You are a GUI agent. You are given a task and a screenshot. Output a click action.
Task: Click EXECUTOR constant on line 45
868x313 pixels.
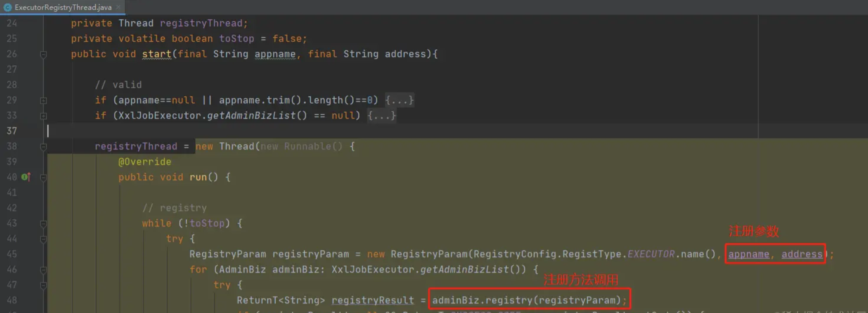[651, 254]
